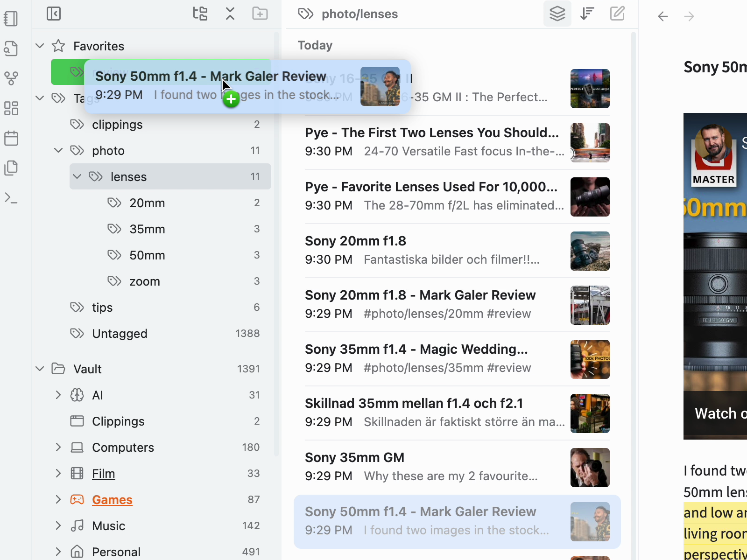
Task: Click the AI brain folder icon
Action: (77, 395)
